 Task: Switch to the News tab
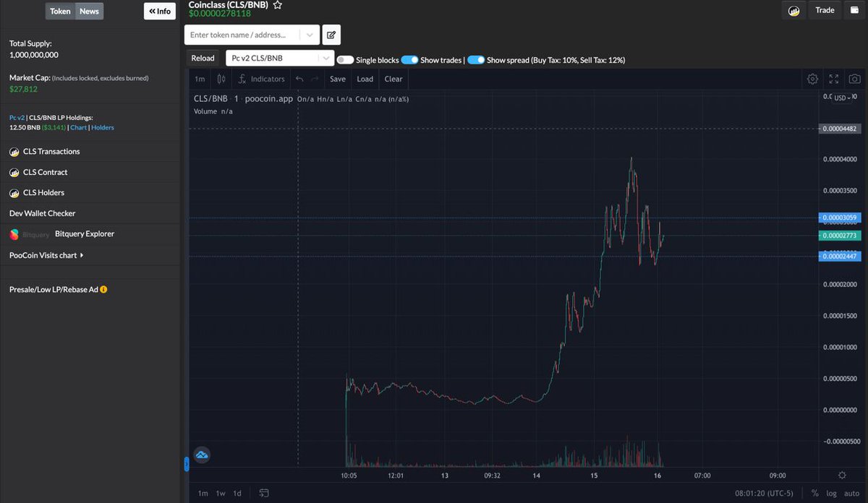click(x=89, y=11)
